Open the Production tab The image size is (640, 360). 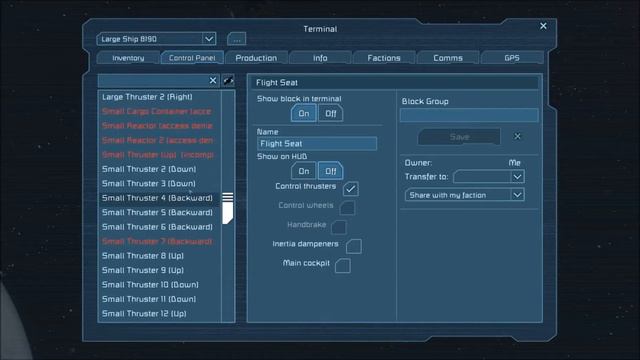tap(256, 58)
